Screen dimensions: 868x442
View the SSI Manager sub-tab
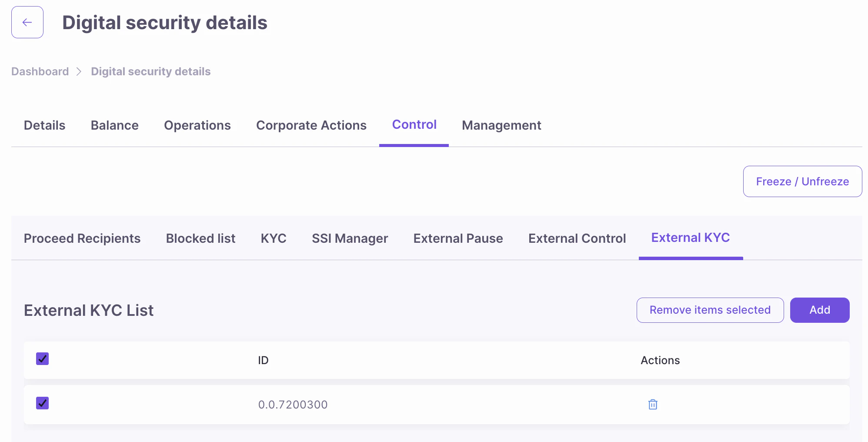350,238
